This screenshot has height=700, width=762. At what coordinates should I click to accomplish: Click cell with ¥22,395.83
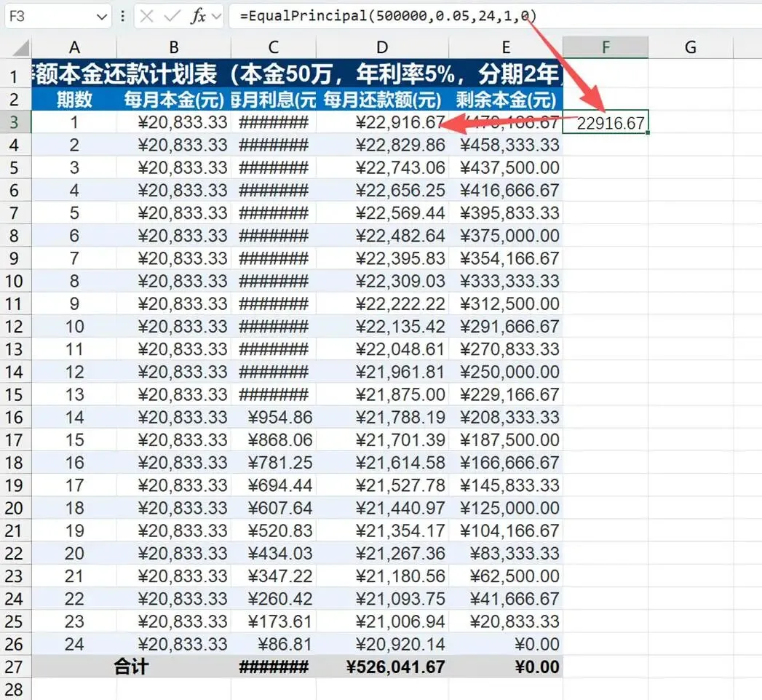[x=382, y=258]
